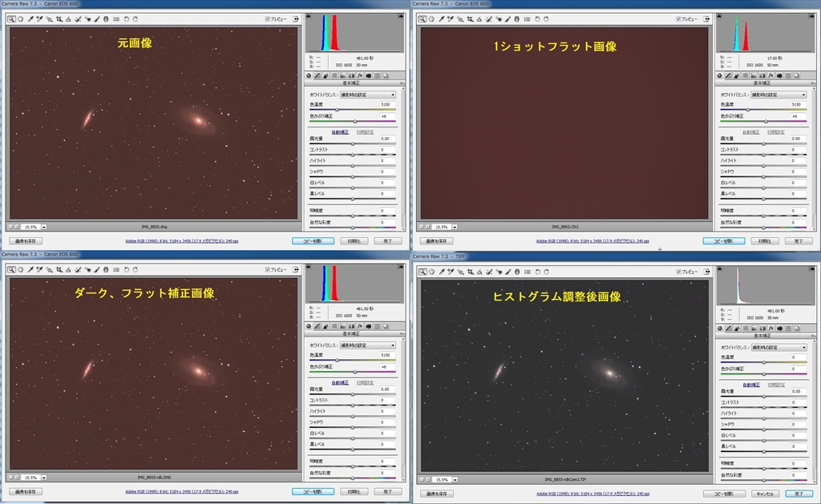This screenshot has width=821, height=504.
Task: Pick the White Balance eyedropper tool
Action: pos(30,19)
